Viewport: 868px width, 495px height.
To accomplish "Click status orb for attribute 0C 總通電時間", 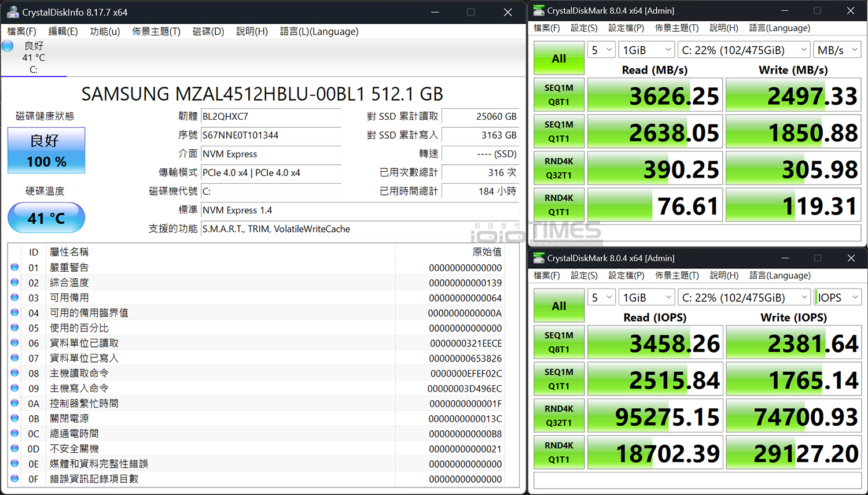I will coord(14,433).
